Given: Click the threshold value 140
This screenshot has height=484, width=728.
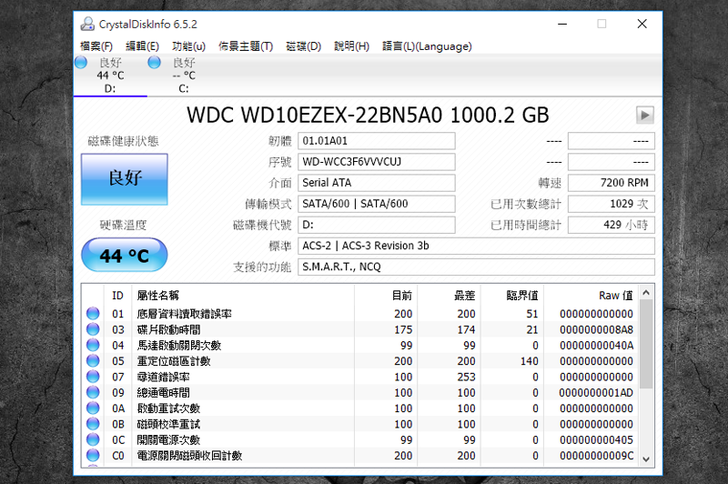Looking at the screenshot, I should click(529, 361).
